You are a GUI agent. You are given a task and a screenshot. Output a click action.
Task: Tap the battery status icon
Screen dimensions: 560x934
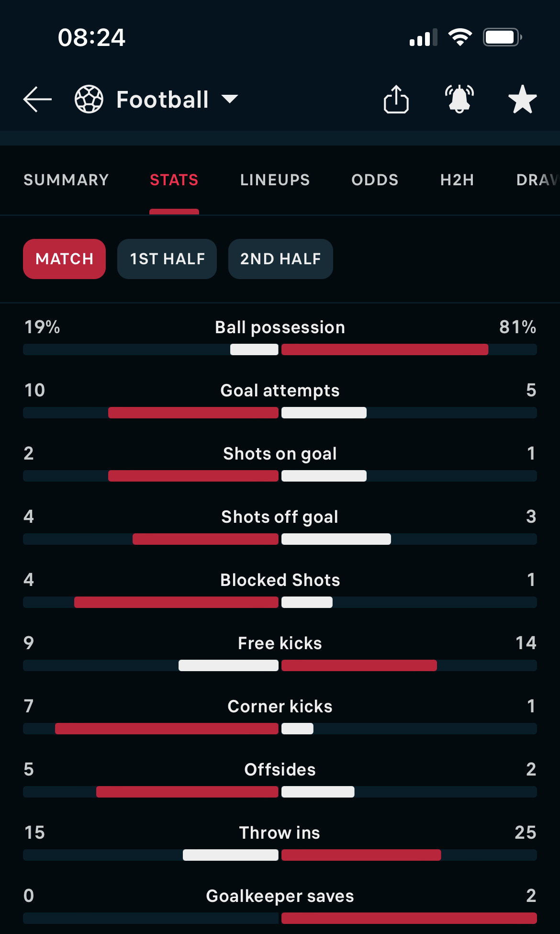coord(502,37)
